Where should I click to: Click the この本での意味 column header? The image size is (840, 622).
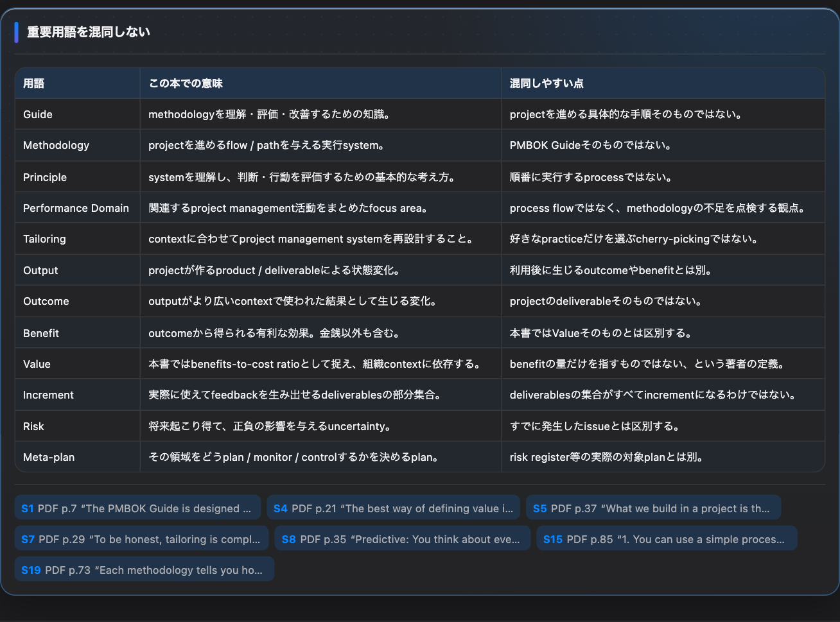pos(320,83)
